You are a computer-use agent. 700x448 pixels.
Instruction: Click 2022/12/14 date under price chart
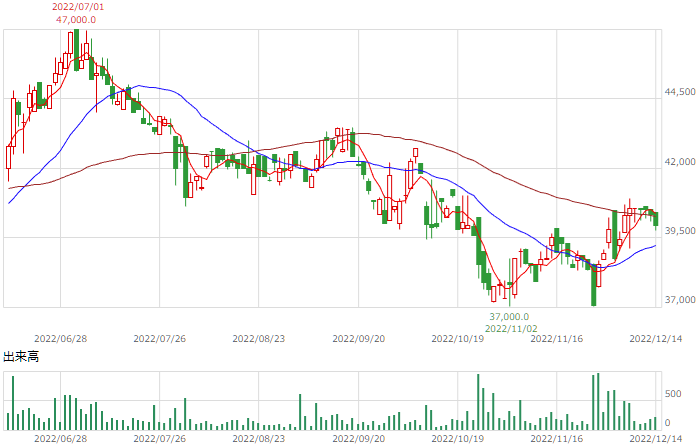(656, 339)
